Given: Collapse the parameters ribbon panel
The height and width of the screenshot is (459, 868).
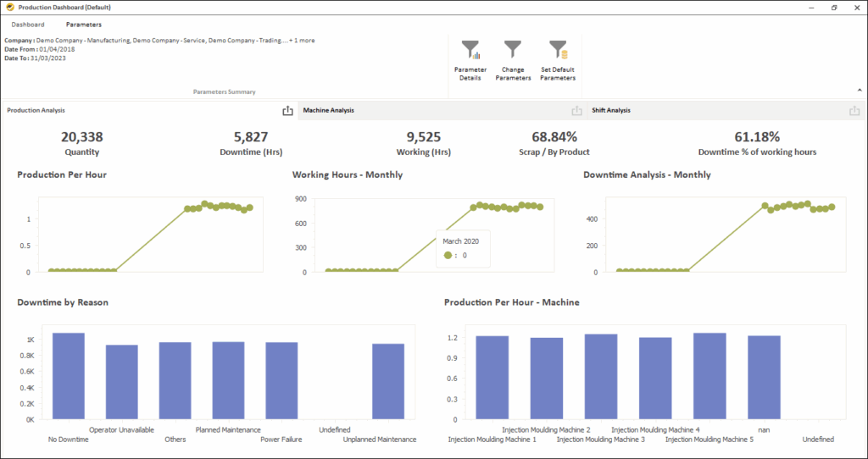Looking at the screenshot, I should [x=860, y=90].
